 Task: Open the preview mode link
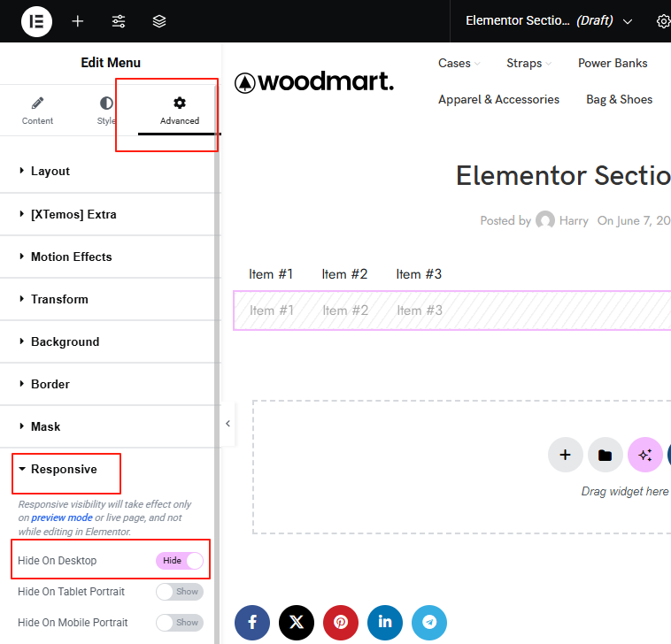point(61,517)
